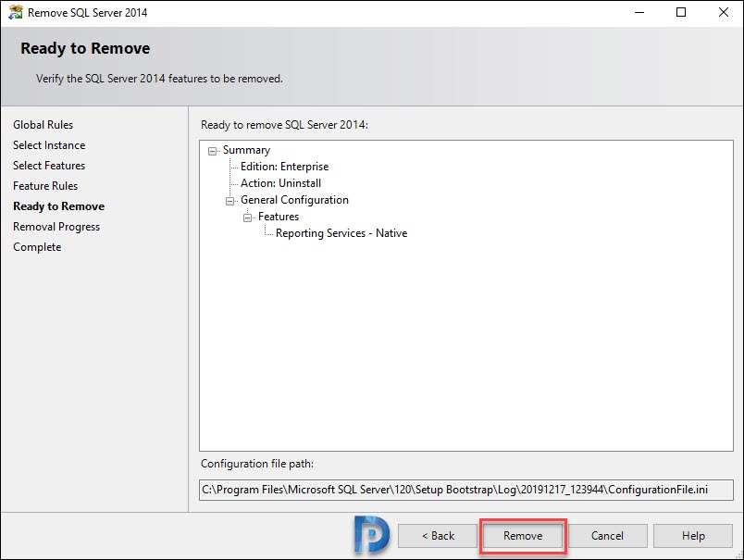This screenshot has height=560, width=744.
Task: Open the Global Rules step
Action: click(43, 125)
